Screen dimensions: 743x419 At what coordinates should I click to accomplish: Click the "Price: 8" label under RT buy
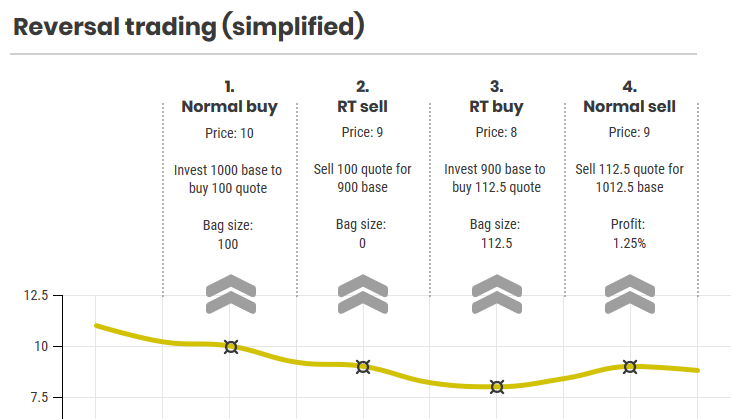(x=496, y=132)
